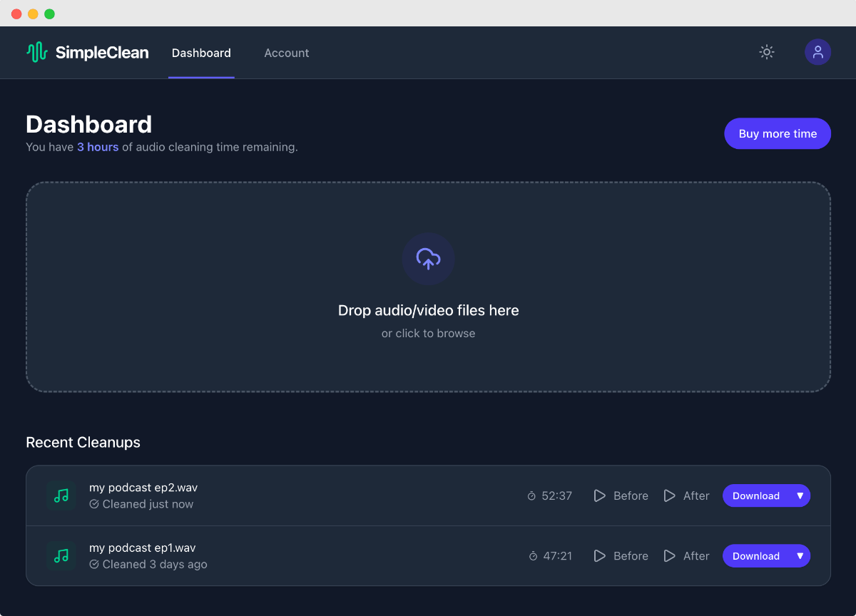The width and height of the screenshot is (856, 616).
Task: Expand download options arrow for ep1.wav
Action: (800, 555)
